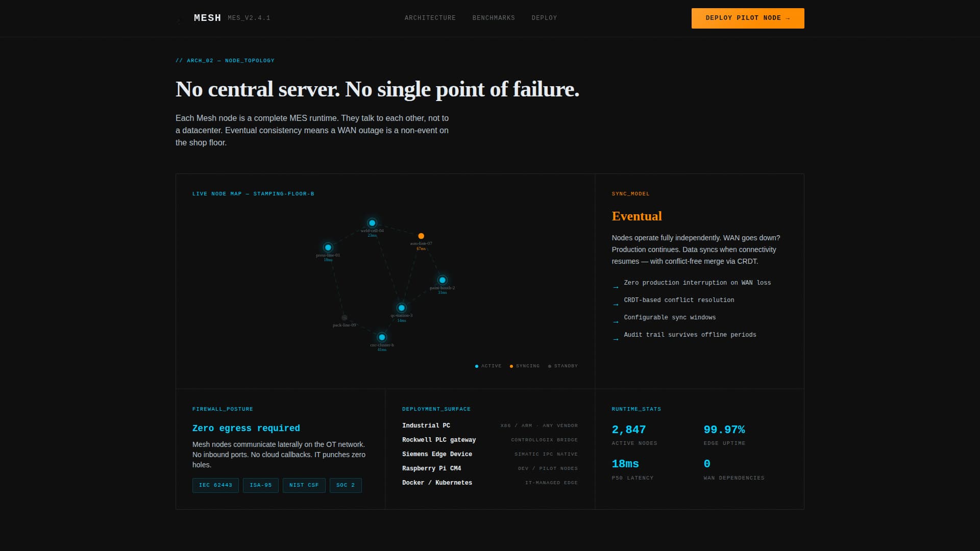The width and height of the screenshot is (980, 551).
Task: Click the Zero egress required heading
Action: click(x=246, y=428)
